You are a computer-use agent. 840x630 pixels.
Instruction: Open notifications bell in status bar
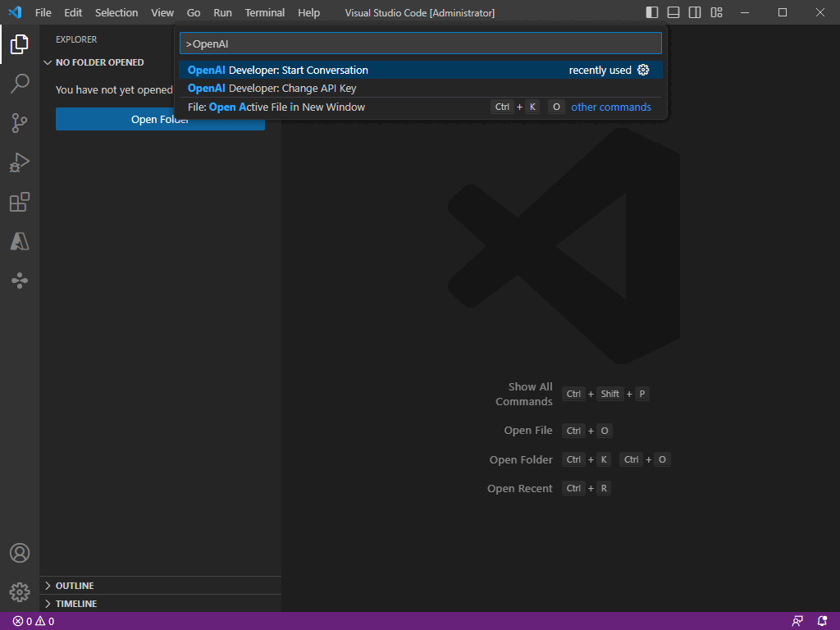click(x=822, y=622)
